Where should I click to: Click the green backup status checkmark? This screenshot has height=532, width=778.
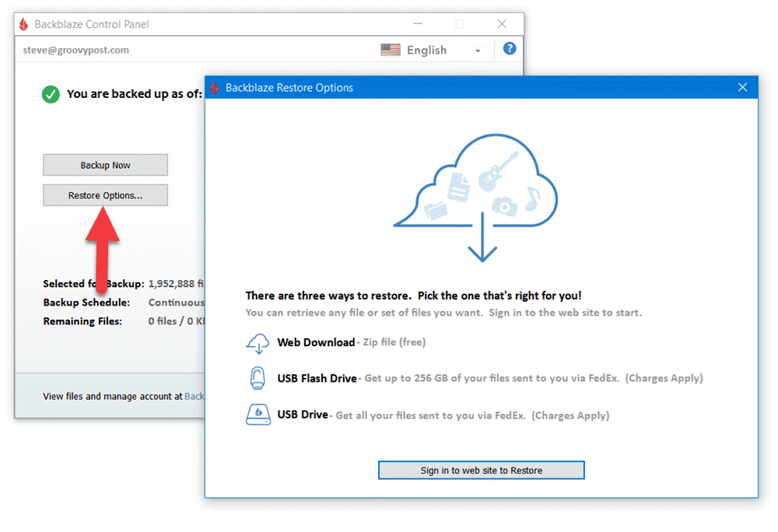click(x=50, y=93)
